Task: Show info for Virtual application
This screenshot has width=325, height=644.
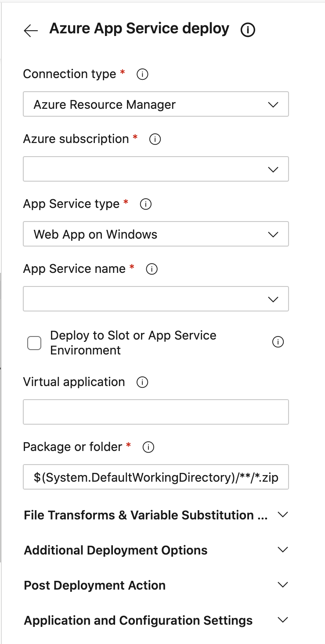Action: click(x=142, y=383)
